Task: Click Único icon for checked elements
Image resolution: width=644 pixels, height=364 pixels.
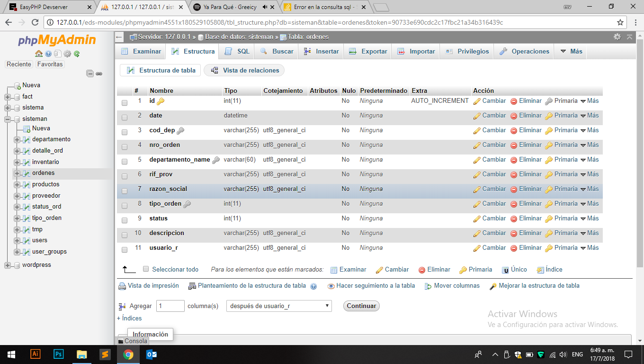Action: tap(505, 270)
